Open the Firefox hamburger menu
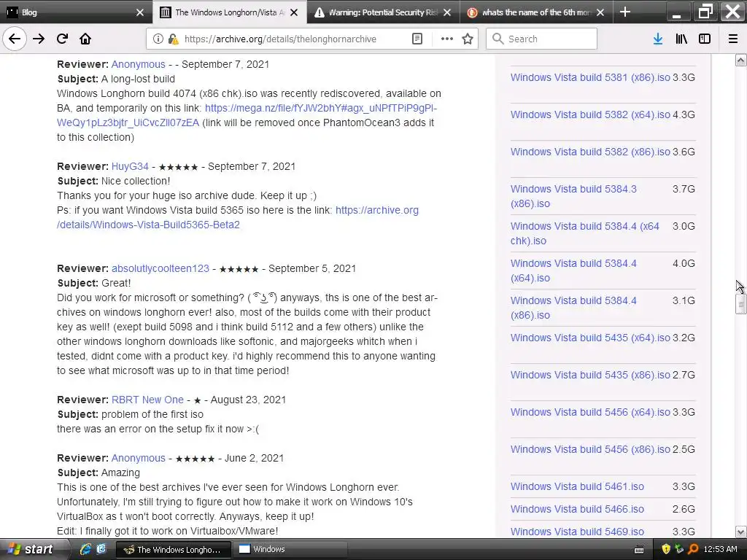The height and width of the screenshot is (560, 747). pos(733,39)
